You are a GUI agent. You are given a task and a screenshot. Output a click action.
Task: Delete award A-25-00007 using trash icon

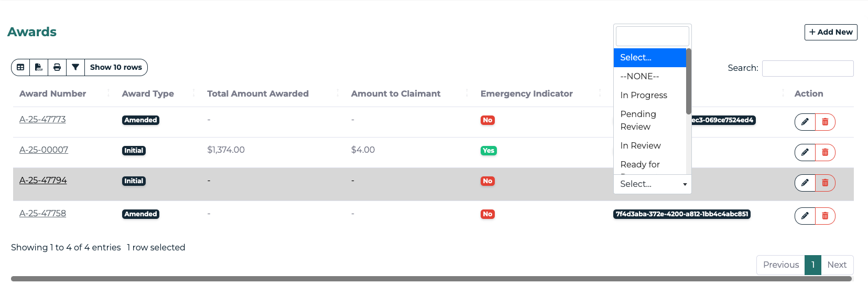(x=825, y=152)
